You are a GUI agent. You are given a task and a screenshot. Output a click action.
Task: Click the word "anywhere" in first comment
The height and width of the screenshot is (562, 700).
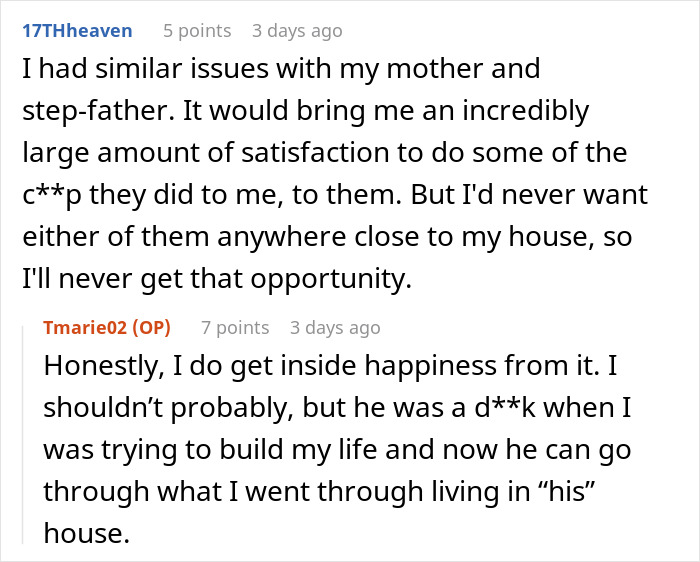[x=281, y=237]
